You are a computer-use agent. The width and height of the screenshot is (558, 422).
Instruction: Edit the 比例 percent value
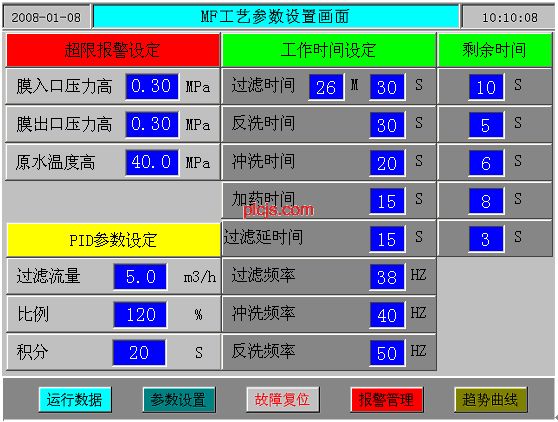pyautogui.click(x=140, y=315)
